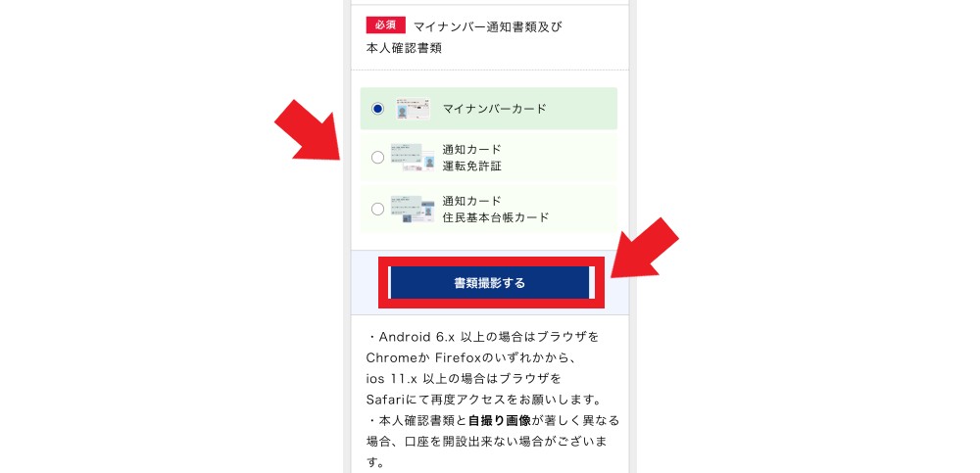Click the 住民基本台帳カード label text

tap(496, 217)
